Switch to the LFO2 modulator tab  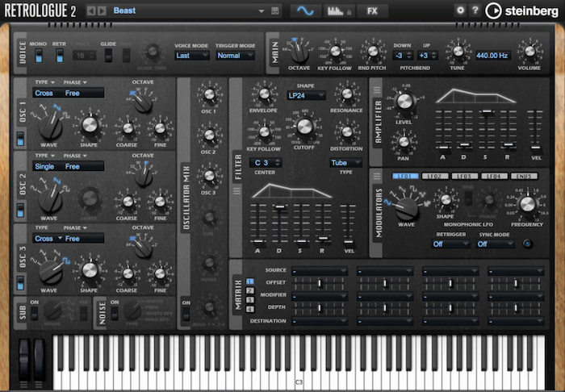click(436, 176)
